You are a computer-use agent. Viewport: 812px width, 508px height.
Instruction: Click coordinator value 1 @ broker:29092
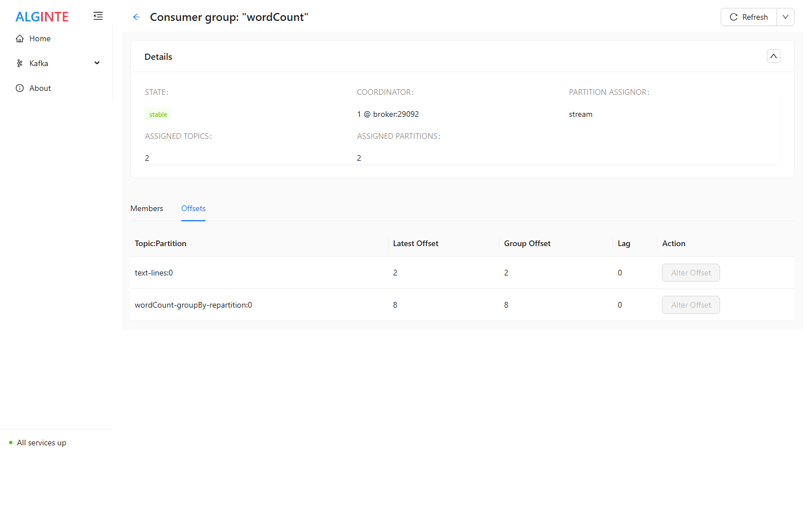pyautogui.click(x=388, y=114)
